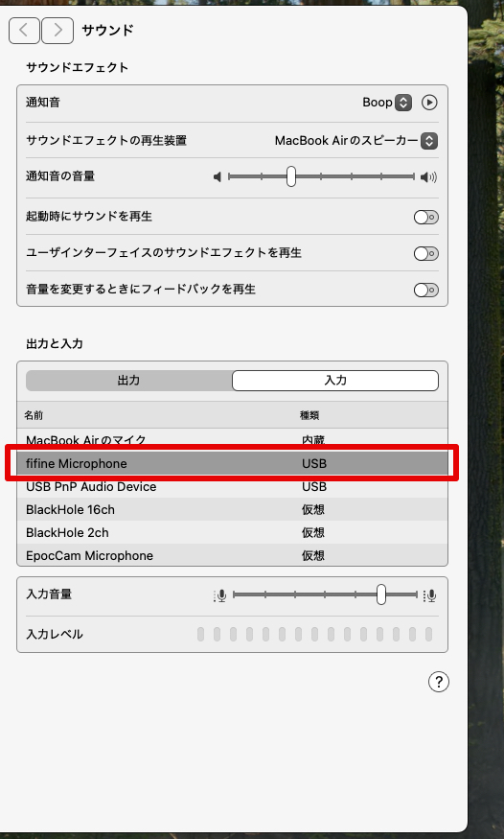Click the large microphone icon right of input slider

tap(429, 595)
